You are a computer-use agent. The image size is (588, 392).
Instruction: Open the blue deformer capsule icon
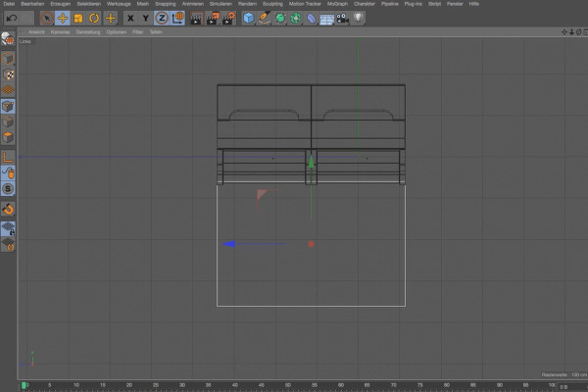point(312,18)
